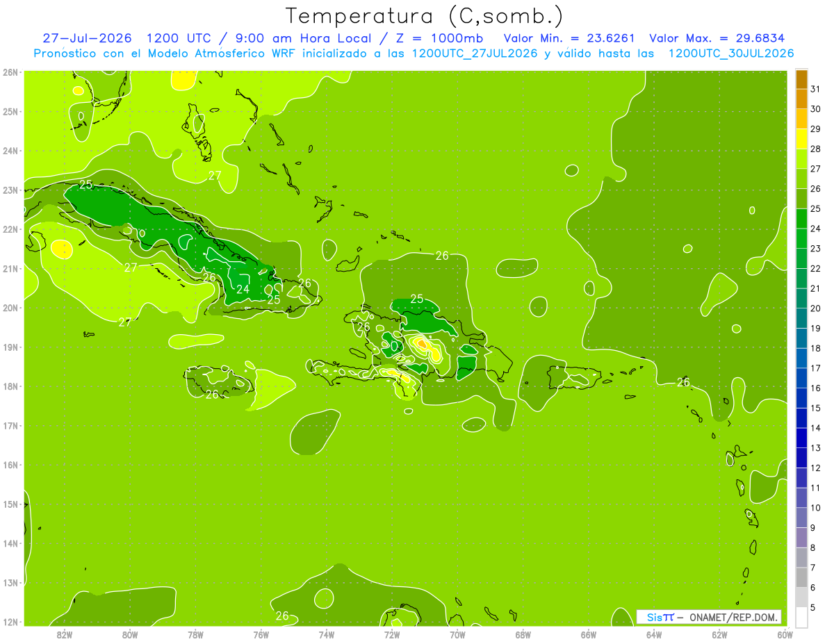
Task: Pick the orange swatch between 30 and 31
Action: [x=801, y=99]
